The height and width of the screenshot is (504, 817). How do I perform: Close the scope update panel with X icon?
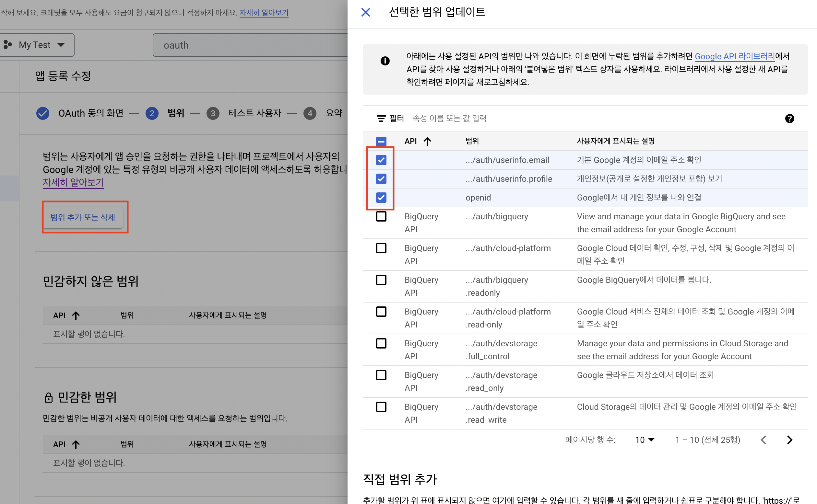366,12
